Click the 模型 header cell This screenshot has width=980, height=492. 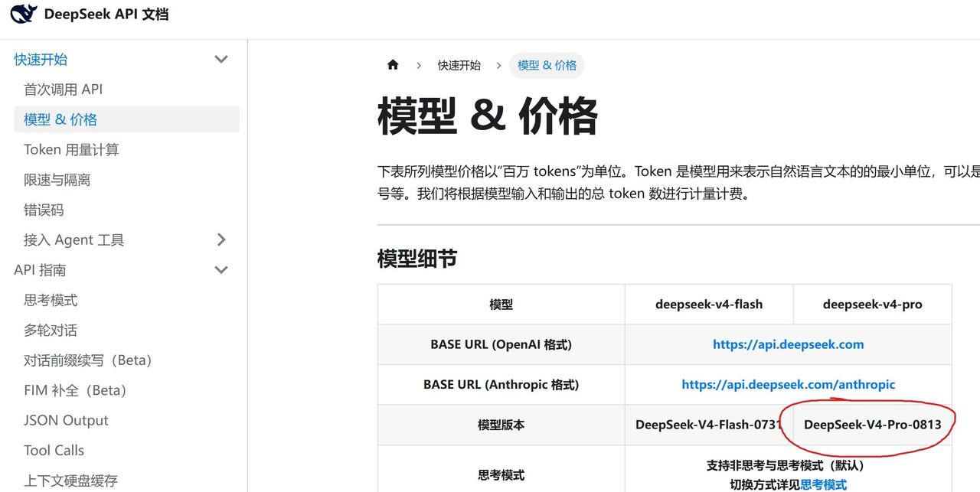click(x=501, y=305)
